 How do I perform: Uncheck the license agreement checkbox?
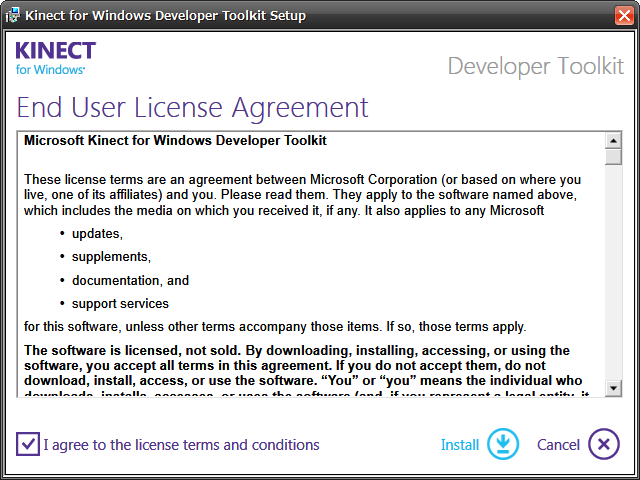[28, 444]
